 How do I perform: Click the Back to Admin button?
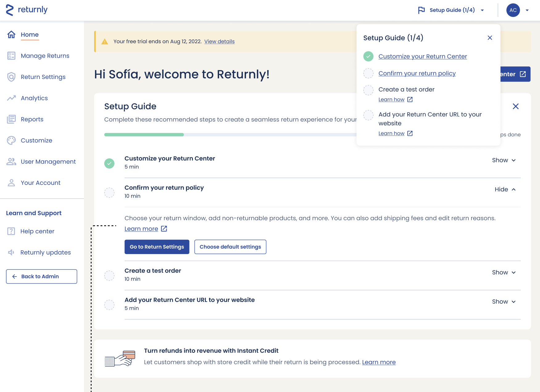(x=42, y=277)
